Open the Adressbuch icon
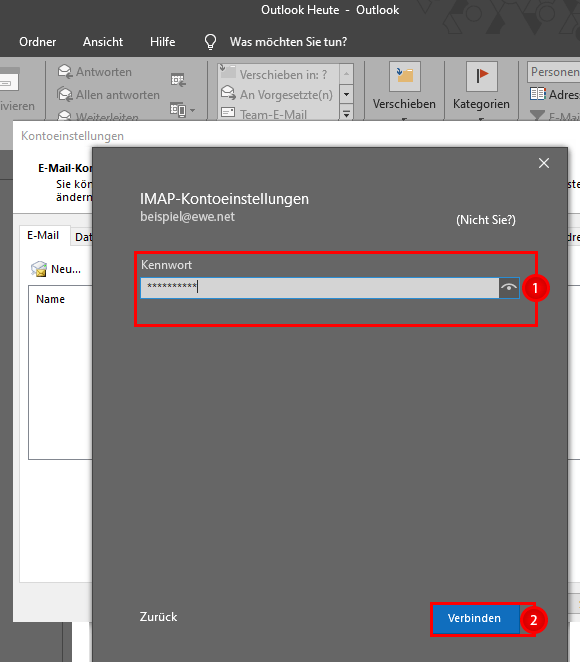The height and width of the screenshot is (662, 580). coord(538,94)
